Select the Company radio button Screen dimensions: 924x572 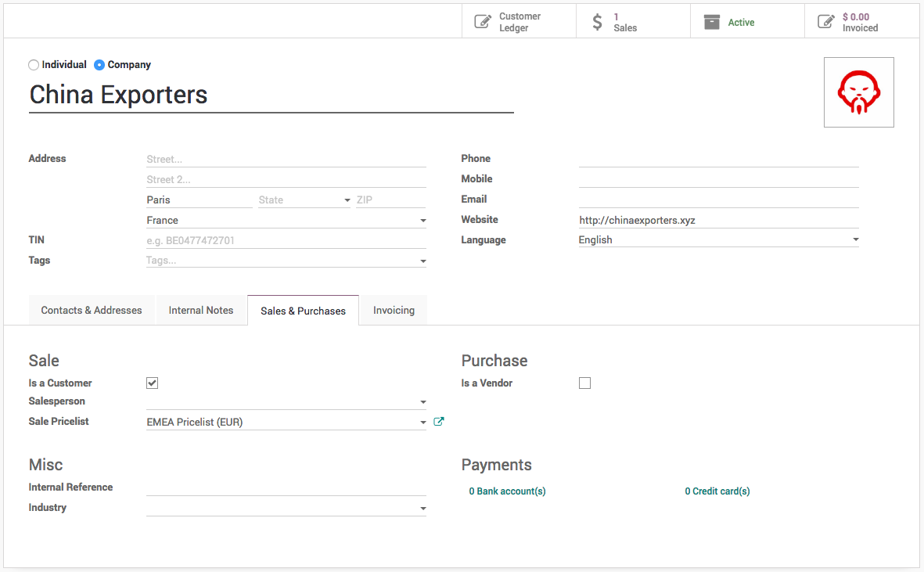pyautogui.click(x=99, y=65)
